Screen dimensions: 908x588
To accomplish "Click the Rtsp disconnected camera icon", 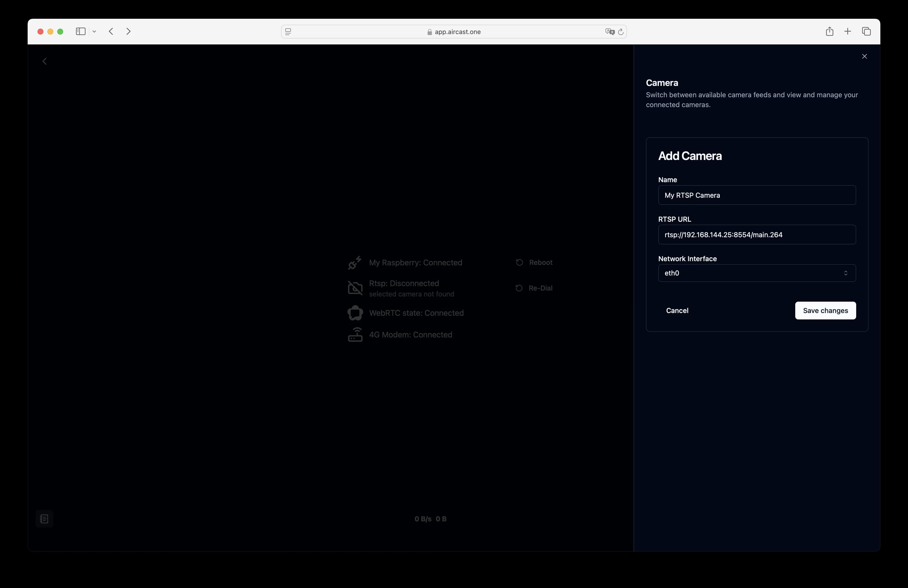I will click(x=355, y=288).
